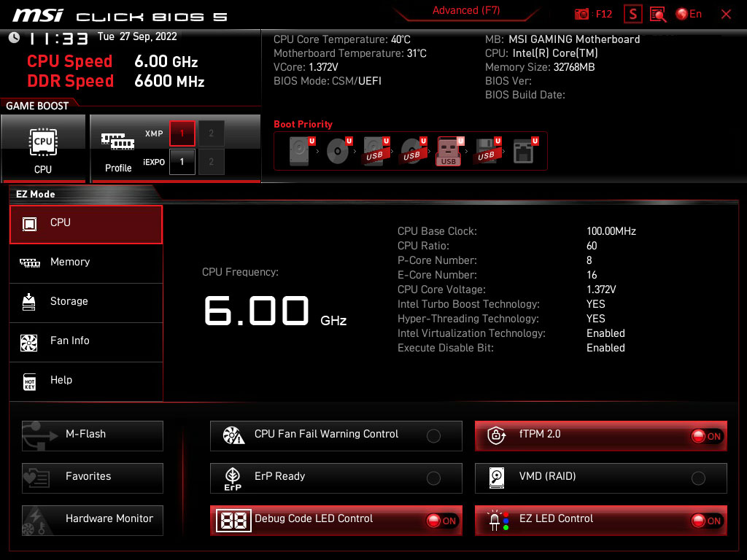Viewport: 747px width, 560px height.
Task: Turn off Debug Code LED Control
Action: 441,521
